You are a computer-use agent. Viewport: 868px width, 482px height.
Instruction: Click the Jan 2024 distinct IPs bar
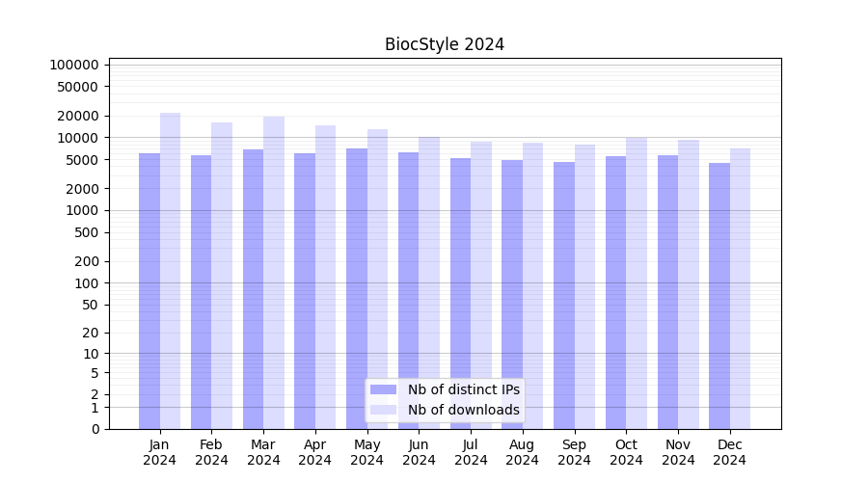coord(149,289)
